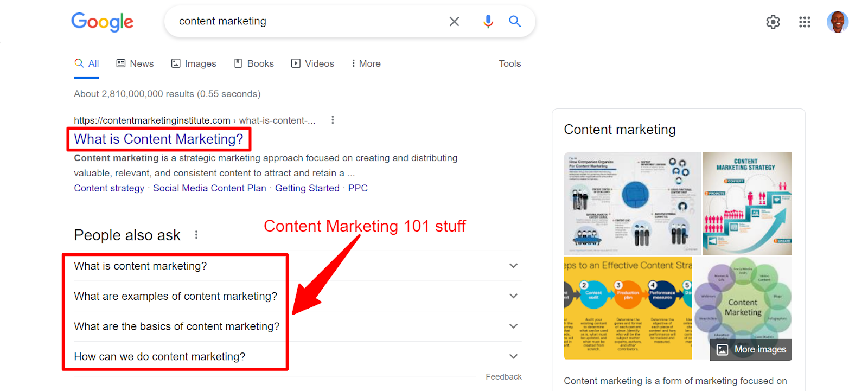Click the 'Content marketing' knowledge panel title
The height and width of the screenshot is (391, 868).
[620, 130]
